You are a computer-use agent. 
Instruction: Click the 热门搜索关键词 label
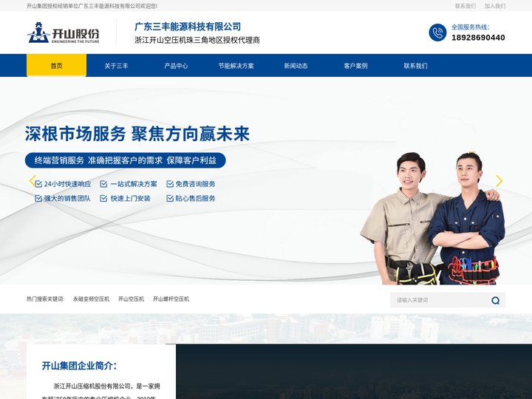tap(46, 299)
